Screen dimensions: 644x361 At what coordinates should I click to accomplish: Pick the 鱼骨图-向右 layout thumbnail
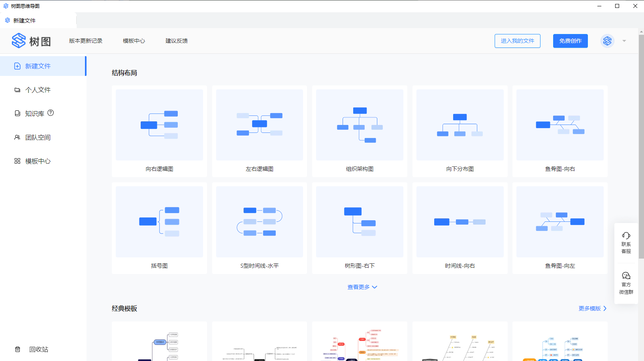[560, 125]
